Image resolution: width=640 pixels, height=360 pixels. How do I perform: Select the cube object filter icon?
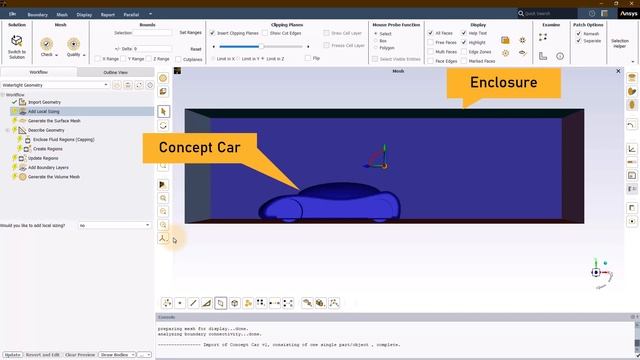click(235, 303)
